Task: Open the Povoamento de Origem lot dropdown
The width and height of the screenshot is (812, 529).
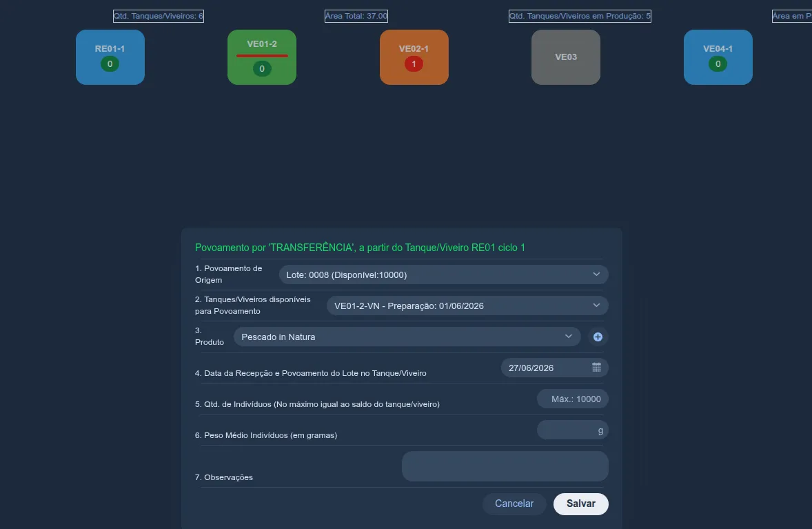Action: point(443,275)
